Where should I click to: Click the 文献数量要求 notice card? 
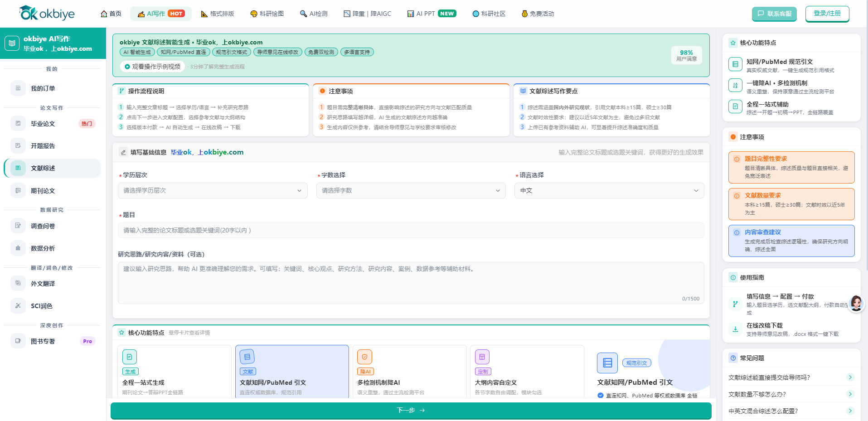(791, 204)
